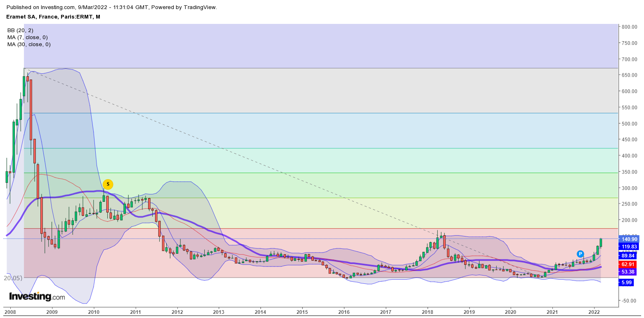The width and height of the screenshot is (644, 318).
Task: Click the 2008 label on time axis
Action: [x=9, y=311]
